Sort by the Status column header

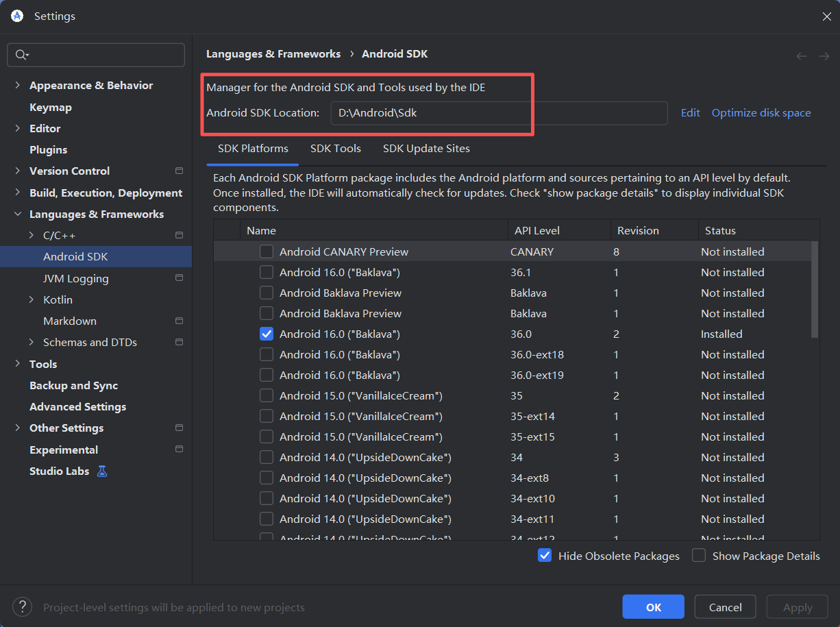pos(758,230)
